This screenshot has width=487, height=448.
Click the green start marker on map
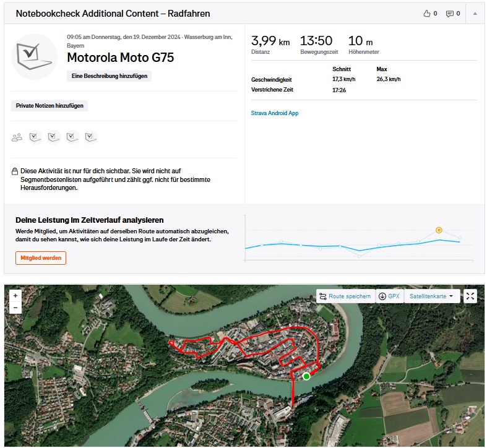306,376
